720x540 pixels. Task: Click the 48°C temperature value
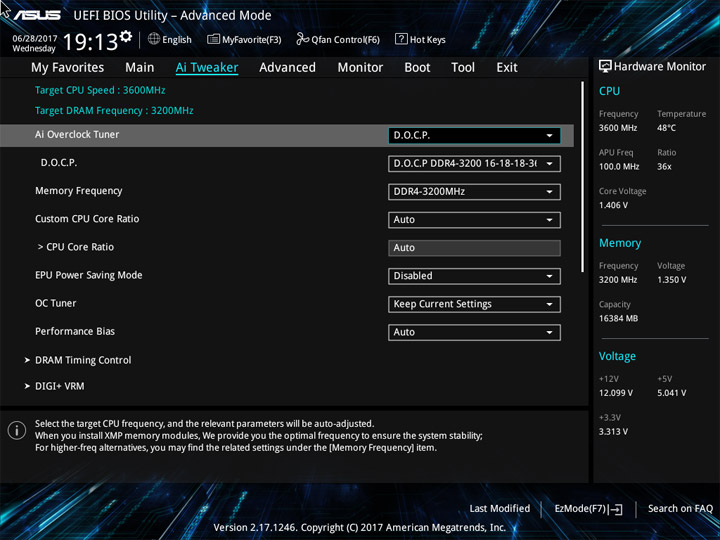click(x=666, y=128)
